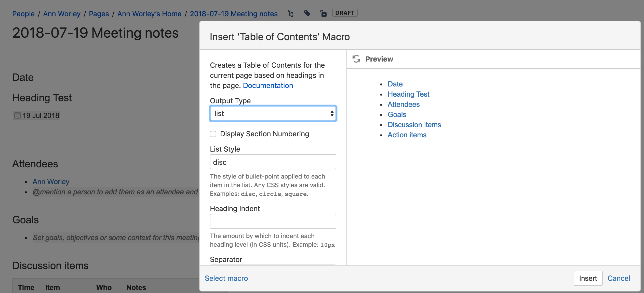Navigate to People breadcrumb

click(23, 13)
